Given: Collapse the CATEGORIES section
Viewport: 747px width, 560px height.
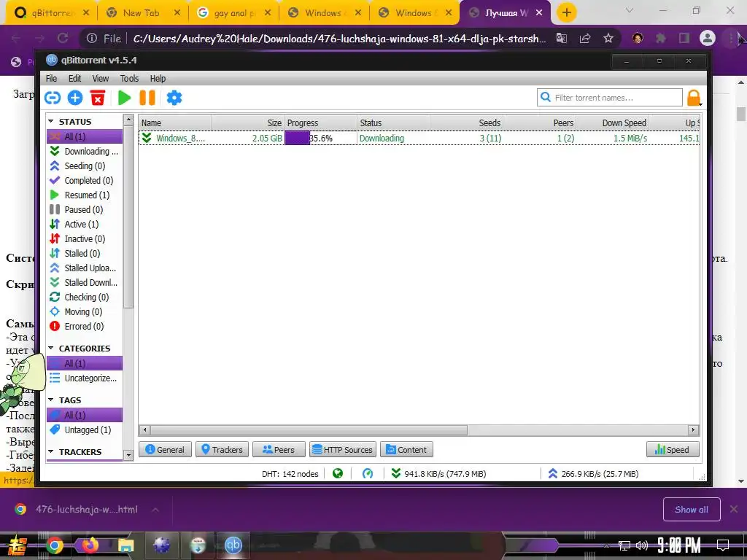Looking at the screenshot, I should coord(51,348).
